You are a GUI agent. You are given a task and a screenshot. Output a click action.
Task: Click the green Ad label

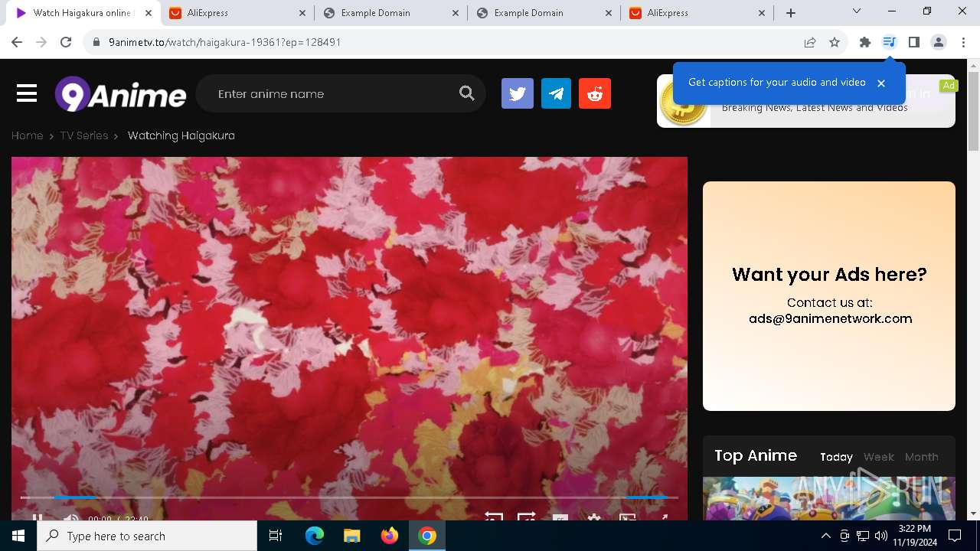click(949, 86)
